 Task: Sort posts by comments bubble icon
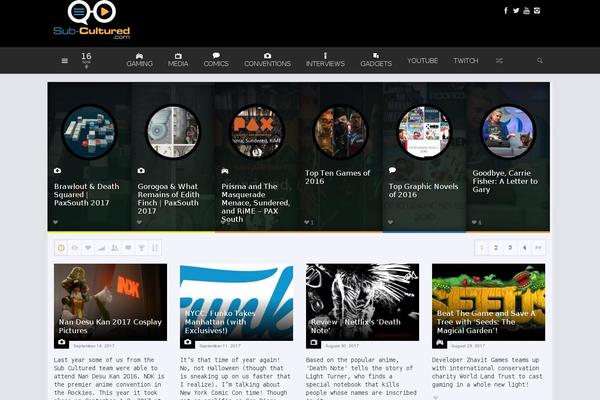tap(128, 248)
